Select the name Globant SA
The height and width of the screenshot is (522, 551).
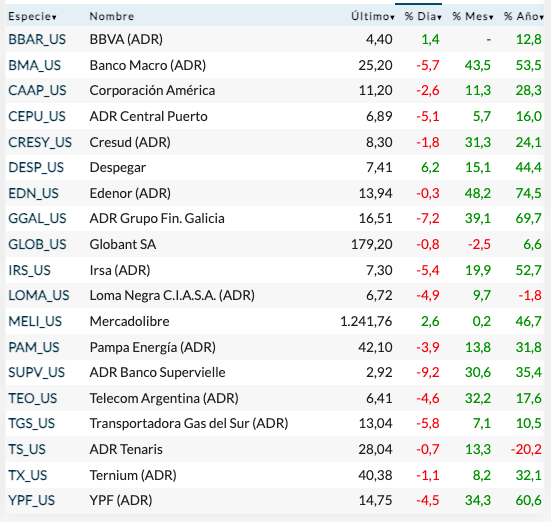(123, 244)
